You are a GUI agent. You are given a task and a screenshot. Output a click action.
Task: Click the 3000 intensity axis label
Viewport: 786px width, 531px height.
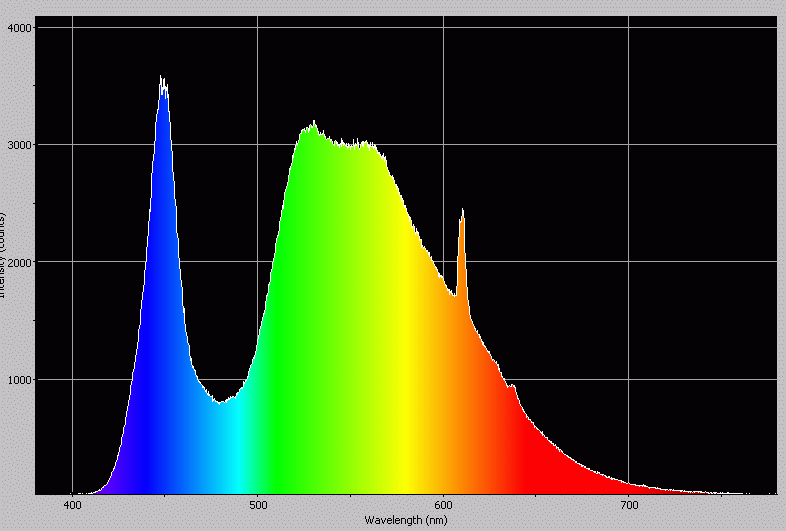pos(20,145)
